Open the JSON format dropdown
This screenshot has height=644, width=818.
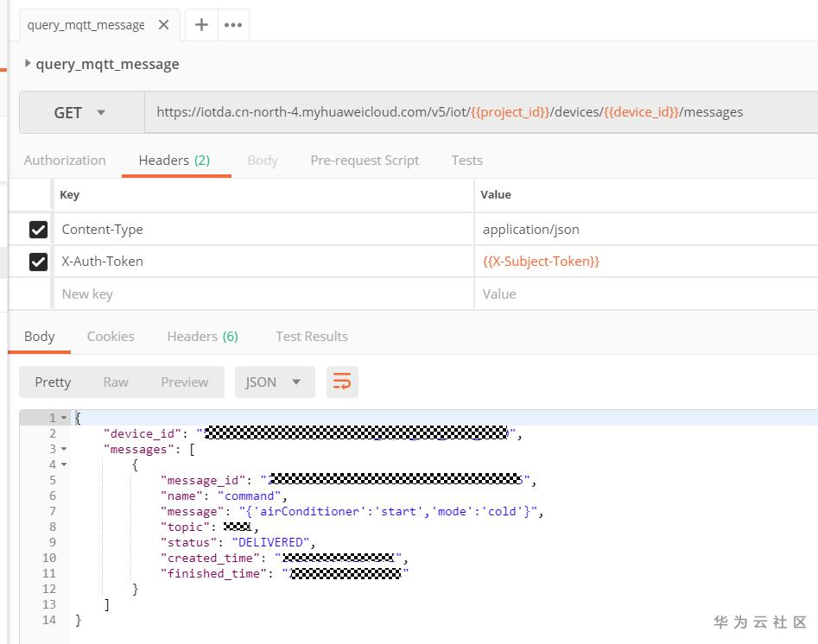[x=274, y=382]
